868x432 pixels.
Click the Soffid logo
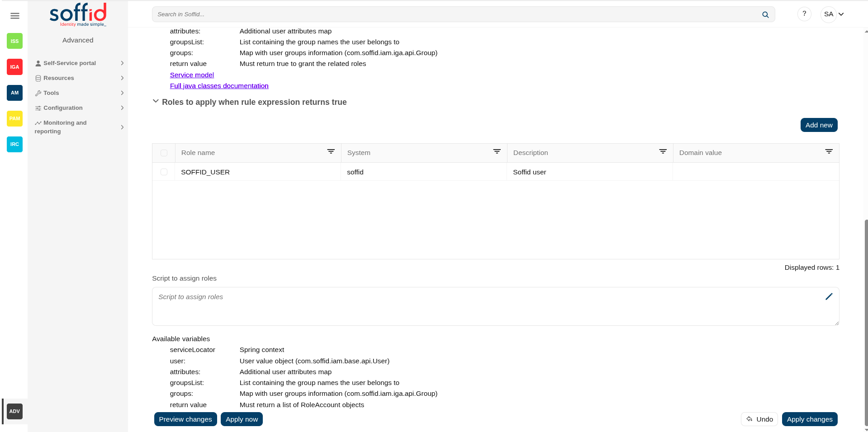coord(78,14)
